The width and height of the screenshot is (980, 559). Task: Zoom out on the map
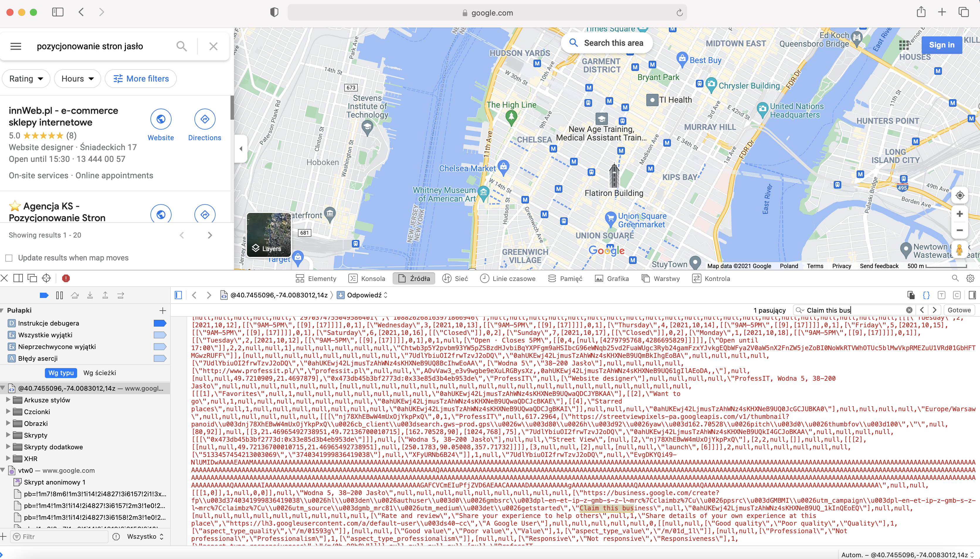click(960, 230)
